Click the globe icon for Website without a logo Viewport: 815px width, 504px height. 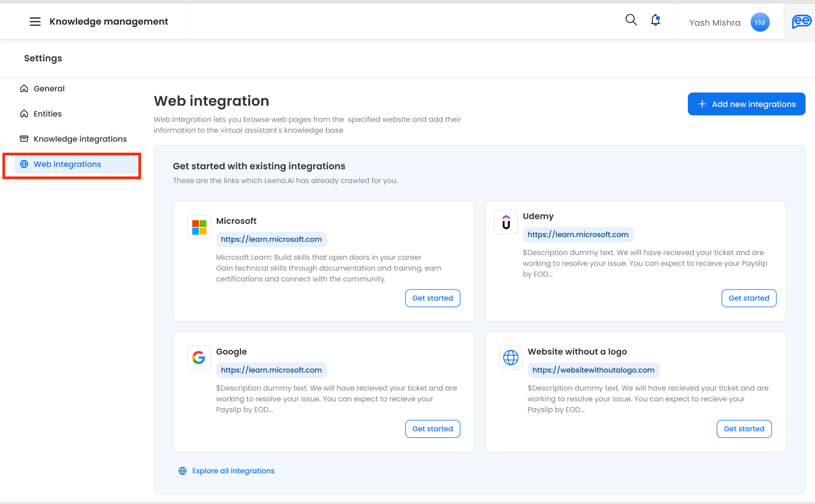[x=511, y=358]
